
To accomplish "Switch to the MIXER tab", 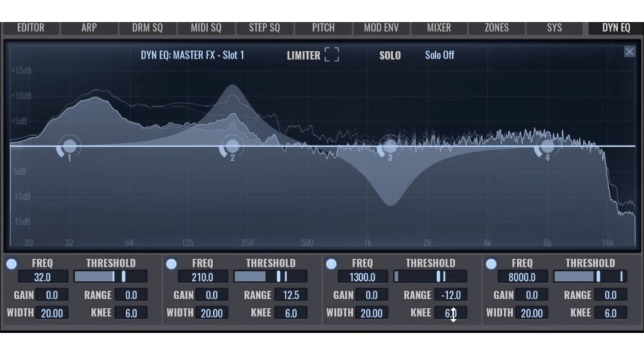I will [438, 28].
